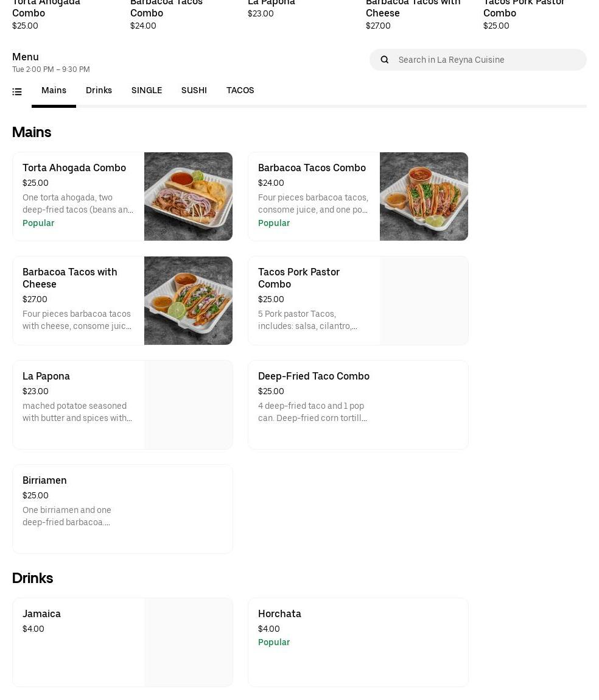The height and width of the screenshot is (700, 599).
Task: Open Barbacoa Tacos Combo photo
Action: coord(424,196)
